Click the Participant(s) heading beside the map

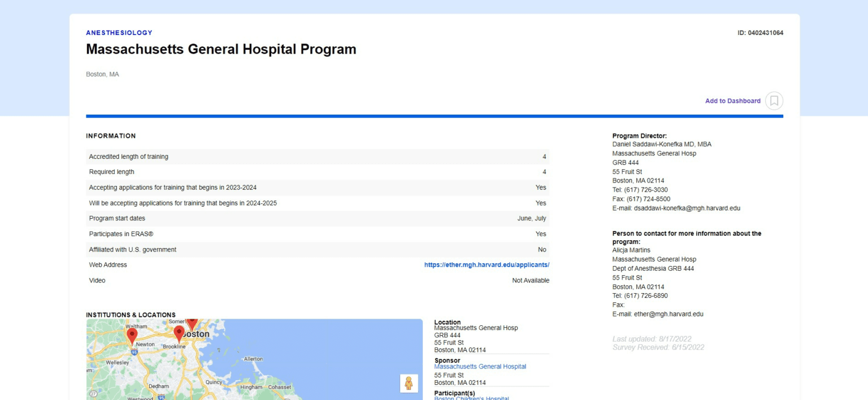454,393
